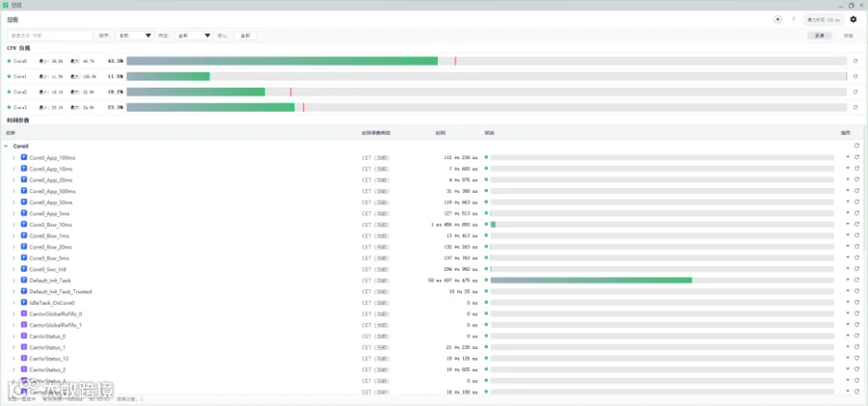Click the ISR icon of CanIsrStatus_0
The width and height of the screenshot is (868, 406).
click(x=24, y=336)
